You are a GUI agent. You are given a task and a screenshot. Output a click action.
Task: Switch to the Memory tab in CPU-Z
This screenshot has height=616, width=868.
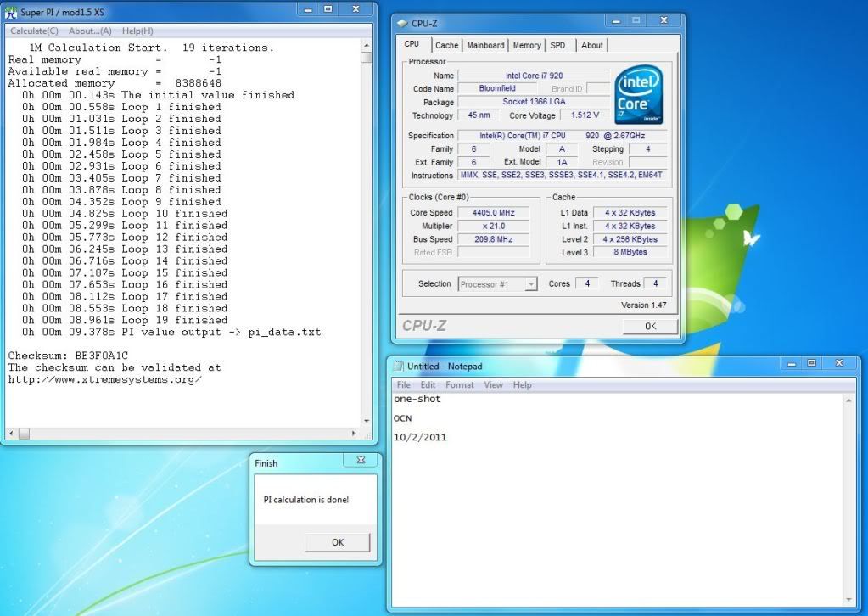[x=526, y=45]
